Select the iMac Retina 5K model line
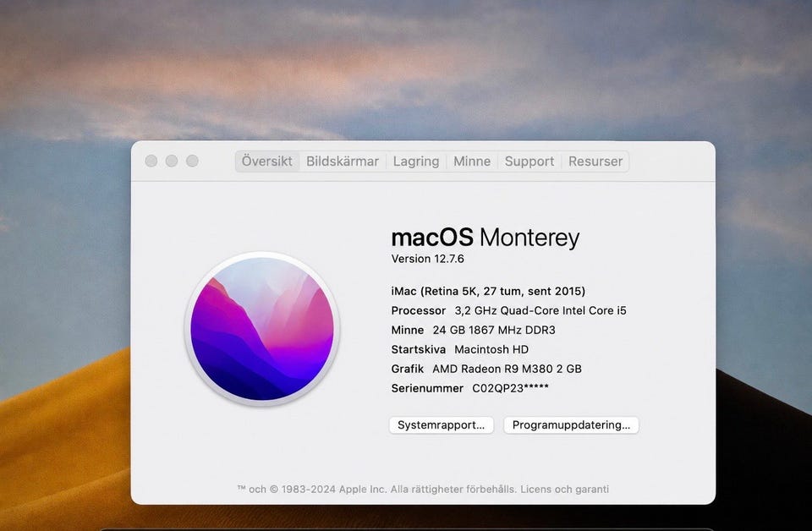 [488, 292]
